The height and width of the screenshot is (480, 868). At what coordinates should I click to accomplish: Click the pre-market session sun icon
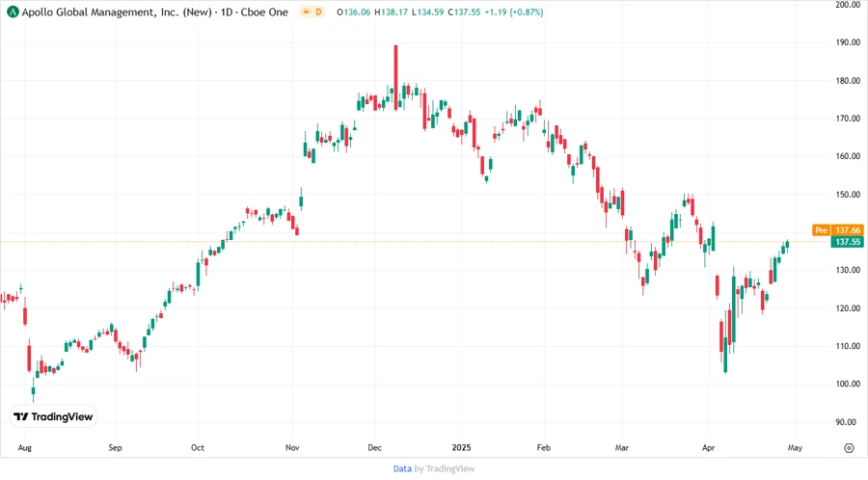point(307,13)
